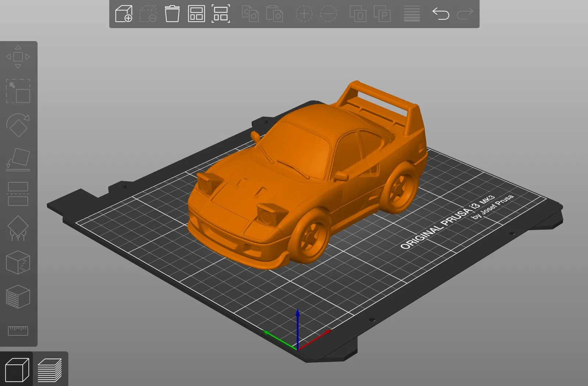Image resolution: width=588 pixels, height=386 pixels.
Task: Open the Cut tool
Action: 18,194
